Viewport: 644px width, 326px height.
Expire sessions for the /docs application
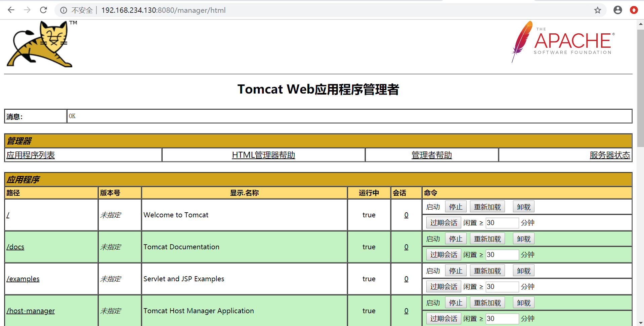click(443, 255)
